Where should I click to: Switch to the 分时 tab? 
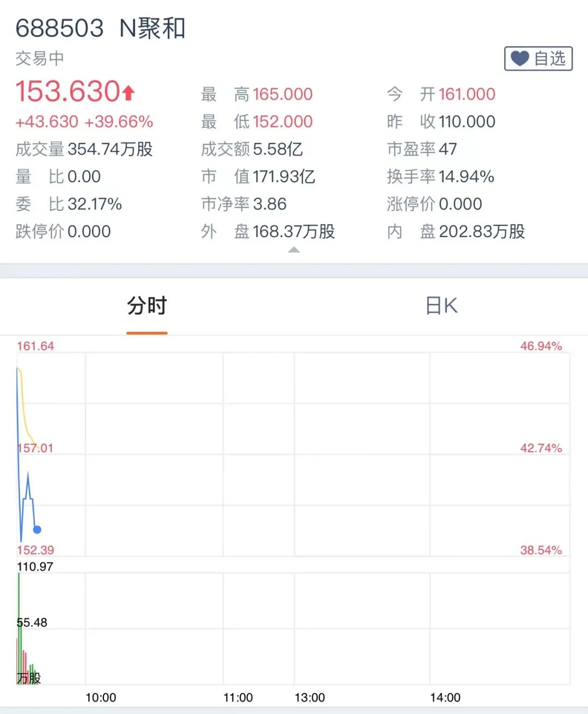(x=147, y=306)
